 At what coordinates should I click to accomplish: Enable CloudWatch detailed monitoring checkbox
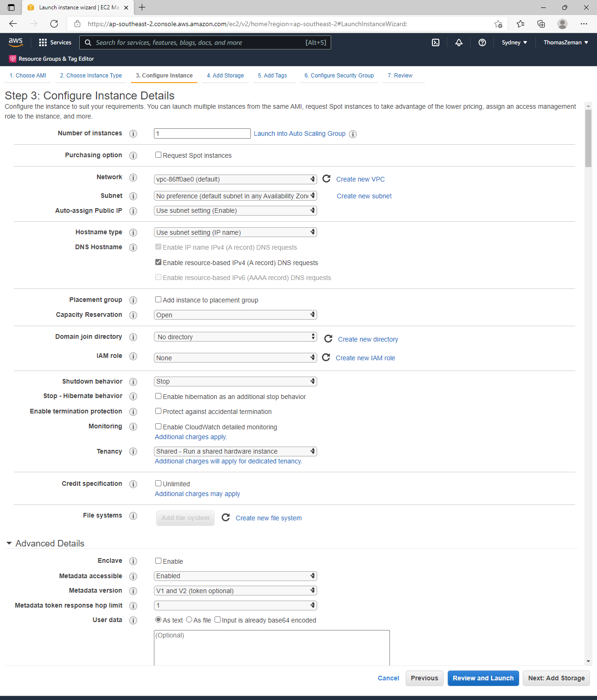pyautogui.click(x=158, y=427)
